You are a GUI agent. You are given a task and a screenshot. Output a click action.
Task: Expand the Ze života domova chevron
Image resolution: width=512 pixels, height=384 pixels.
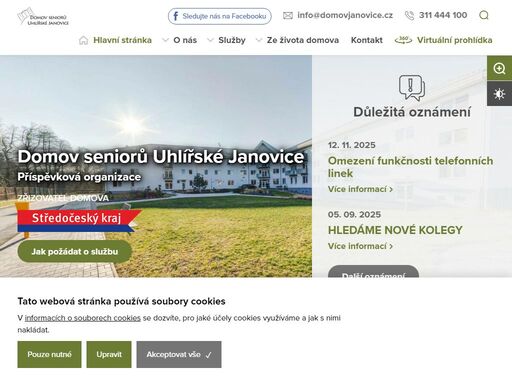[x=259, y=40]
